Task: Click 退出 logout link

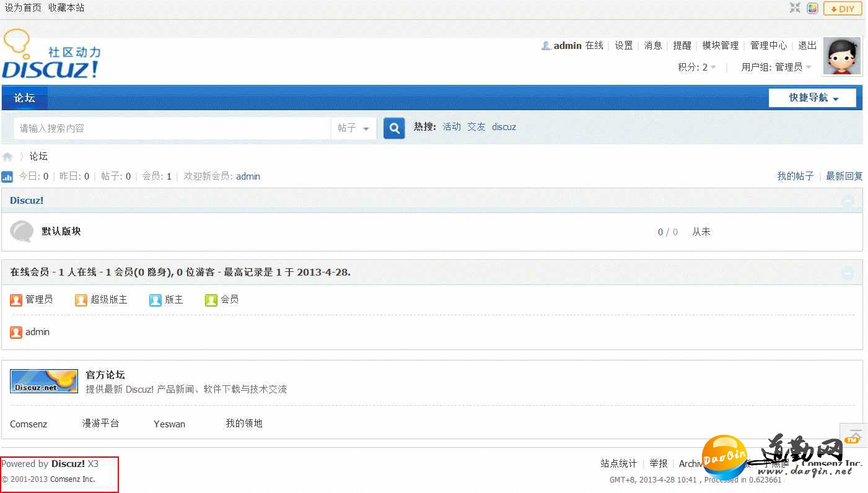Action: point(807,45)
